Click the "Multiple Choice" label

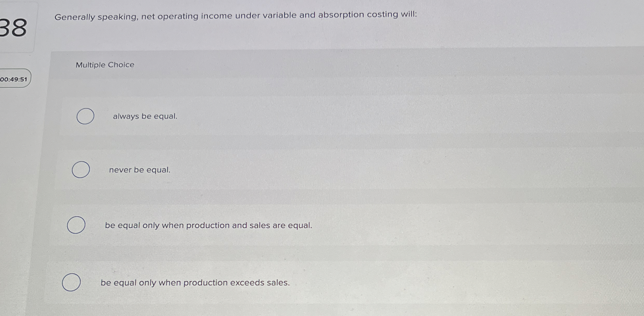[105, 65]
